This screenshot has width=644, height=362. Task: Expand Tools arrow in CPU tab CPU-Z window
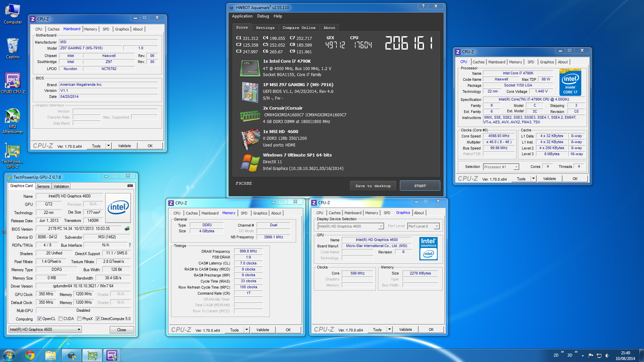point(533,179)
